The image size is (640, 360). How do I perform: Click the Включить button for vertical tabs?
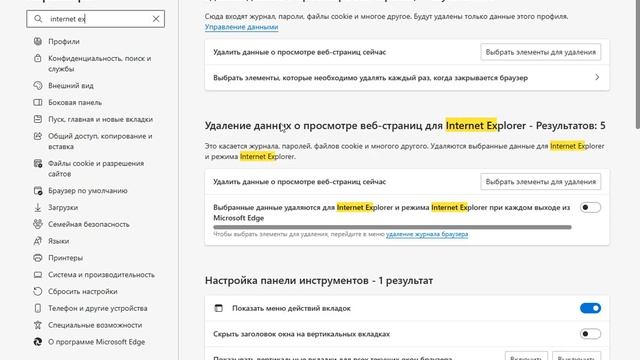pos(526,356)
